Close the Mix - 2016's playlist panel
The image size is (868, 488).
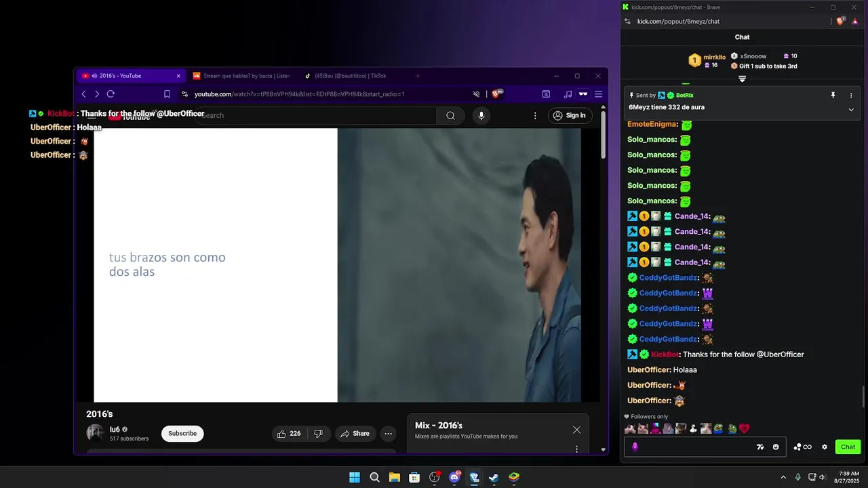[576, 430]
